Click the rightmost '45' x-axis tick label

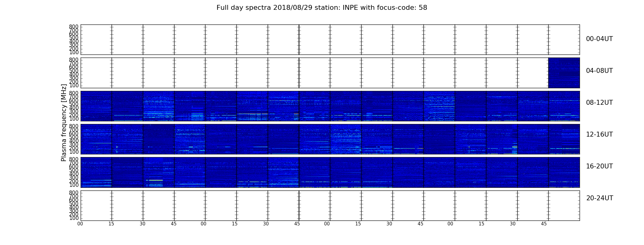click(x=544, y=224)
